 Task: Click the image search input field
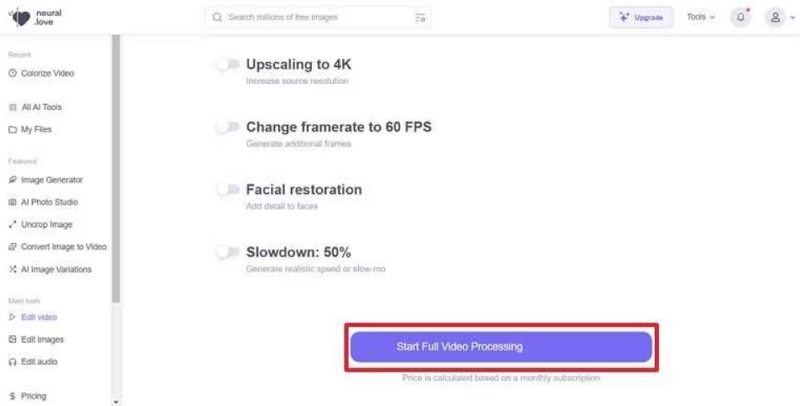pos(310,17)
